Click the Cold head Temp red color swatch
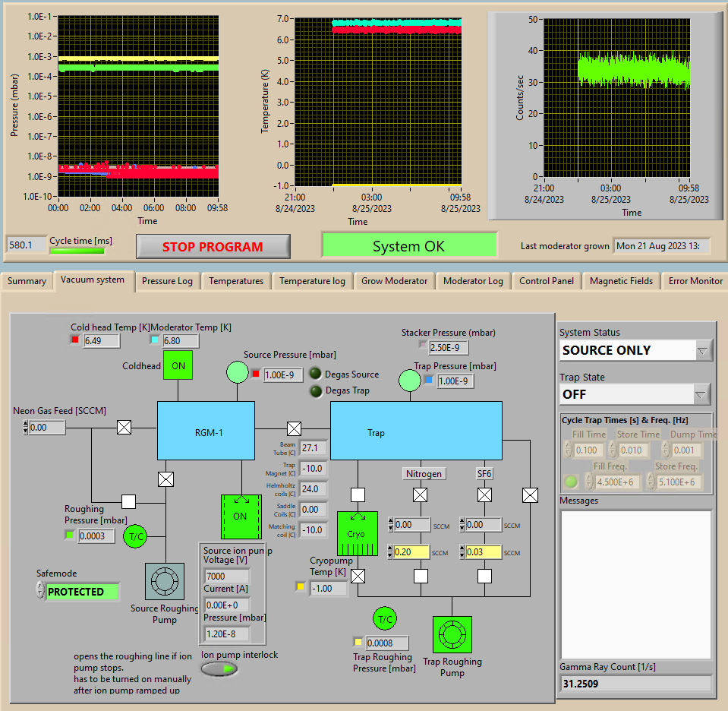728x711 pixels. point(75,340)
